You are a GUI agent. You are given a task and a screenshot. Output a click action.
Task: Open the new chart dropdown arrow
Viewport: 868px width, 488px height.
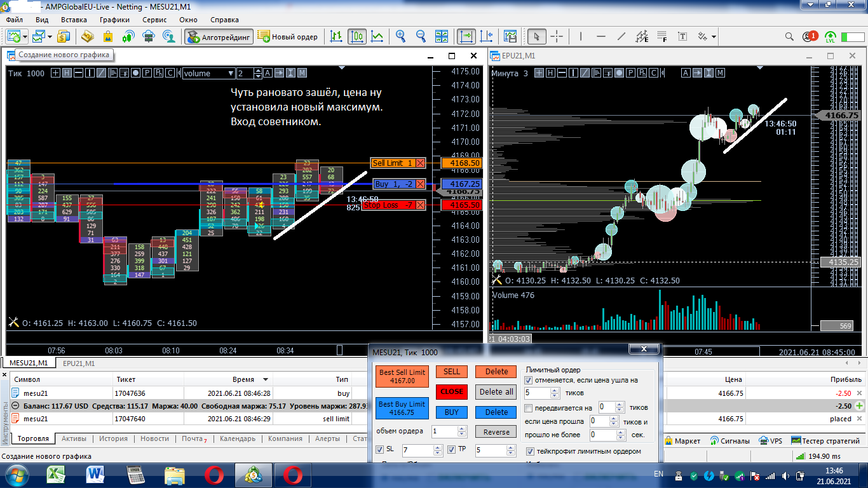(25, 36)
